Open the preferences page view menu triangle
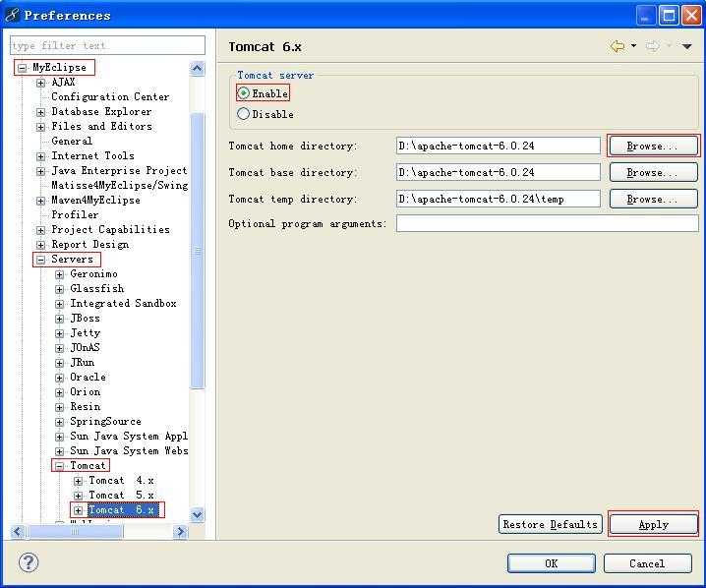This screenshot has width=706, height=588. [x=686, y=46]
